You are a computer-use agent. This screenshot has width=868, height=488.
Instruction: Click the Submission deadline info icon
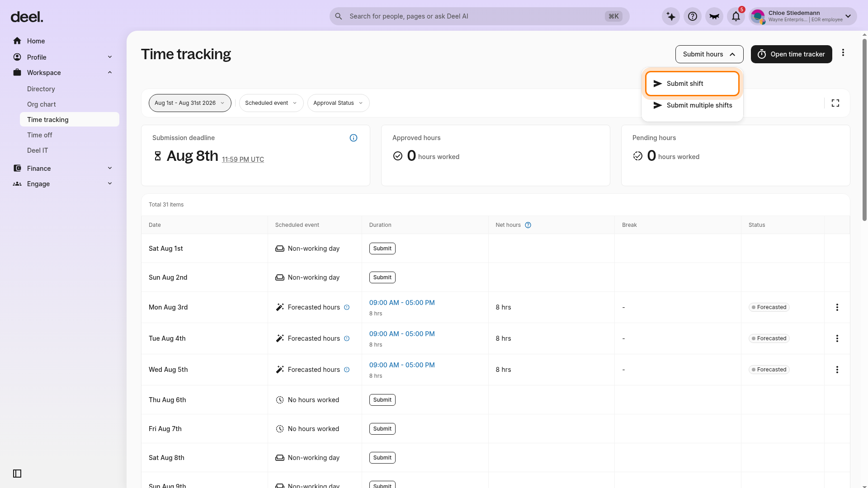coord(354,138)
